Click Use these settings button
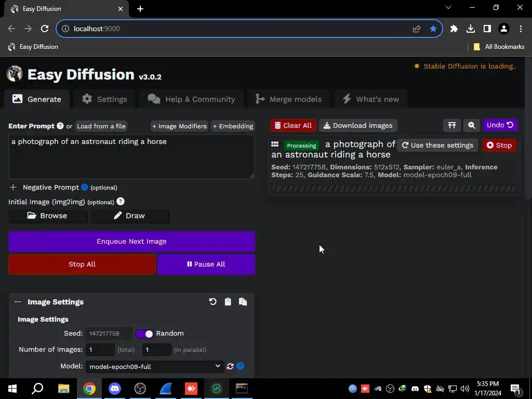The image size is (532, 399). [x=437, y=145]
